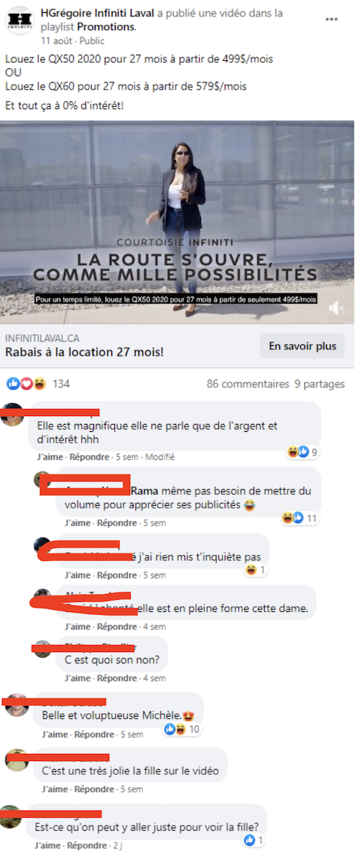Open the Promotions playlist link
Screen dimensions: 359x868
click(107, 27)
